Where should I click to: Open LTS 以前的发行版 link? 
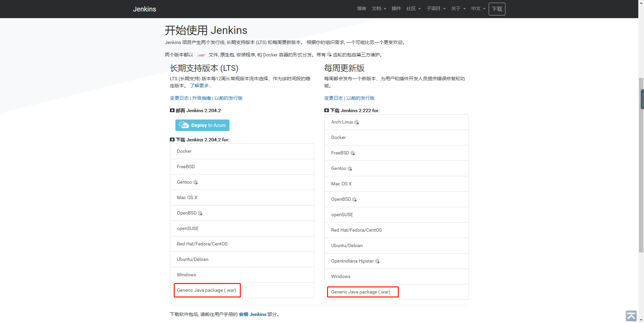[228, 98]
